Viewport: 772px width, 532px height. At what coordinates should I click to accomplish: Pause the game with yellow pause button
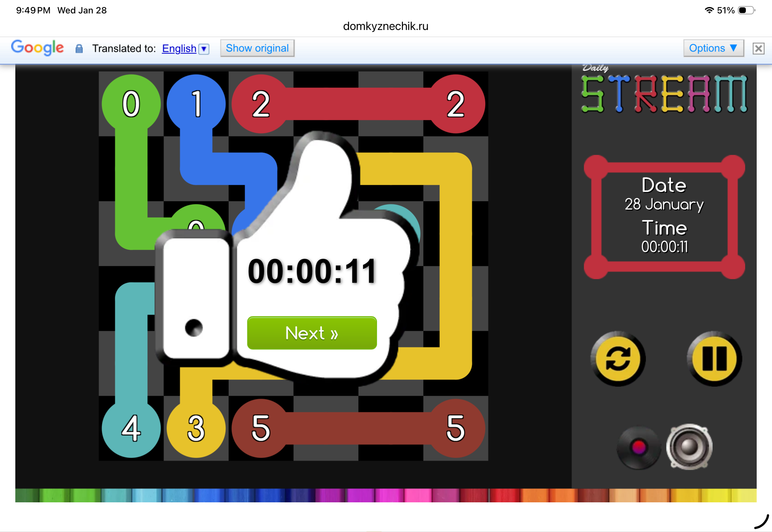(x=714, y=359)
